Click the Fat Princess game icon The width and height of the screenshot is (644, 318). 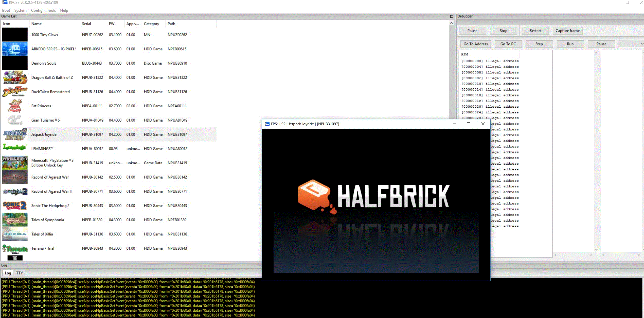pyautogui.click(x=15, y=106)
